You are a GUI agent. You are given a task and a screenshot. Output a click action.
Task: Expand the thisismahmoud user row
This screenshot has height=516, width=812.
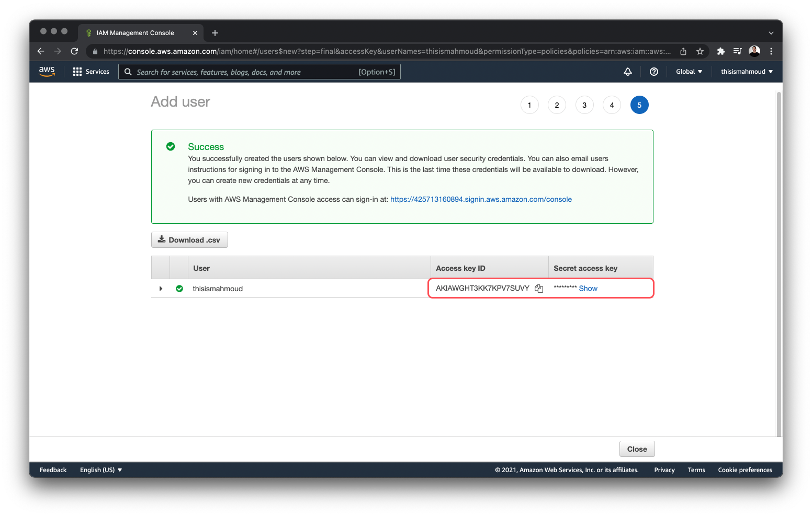coord(161,289)
